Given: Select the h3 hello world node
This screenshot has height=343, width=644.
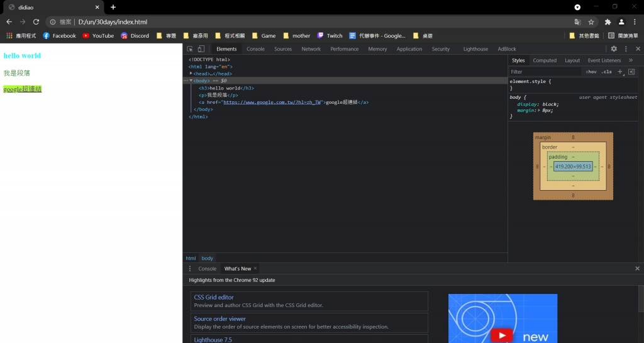Looking at the screenshot, I should pos(226,88).
